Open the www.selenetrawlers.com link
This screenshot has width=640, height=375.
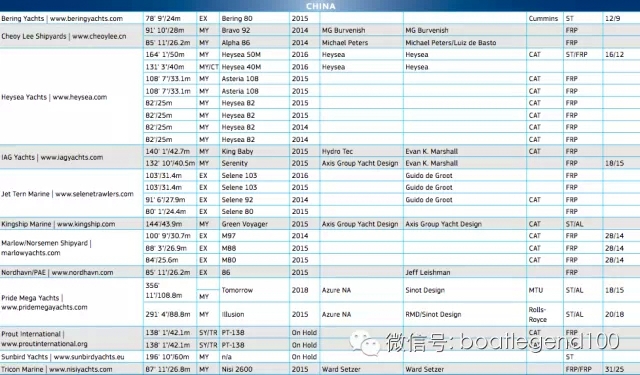[x=94, y=194]
